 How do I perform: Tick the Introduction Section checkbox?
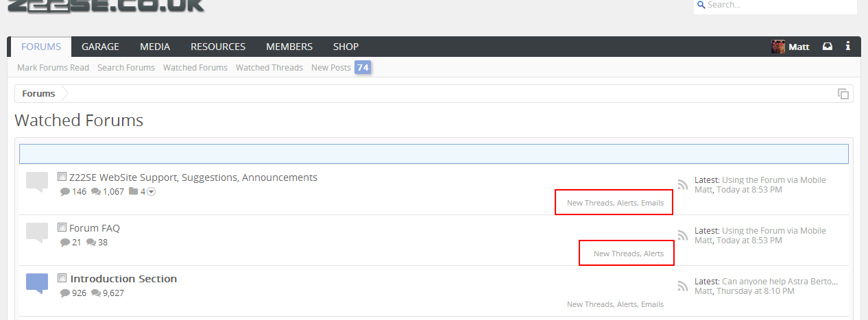pos(62,278)
